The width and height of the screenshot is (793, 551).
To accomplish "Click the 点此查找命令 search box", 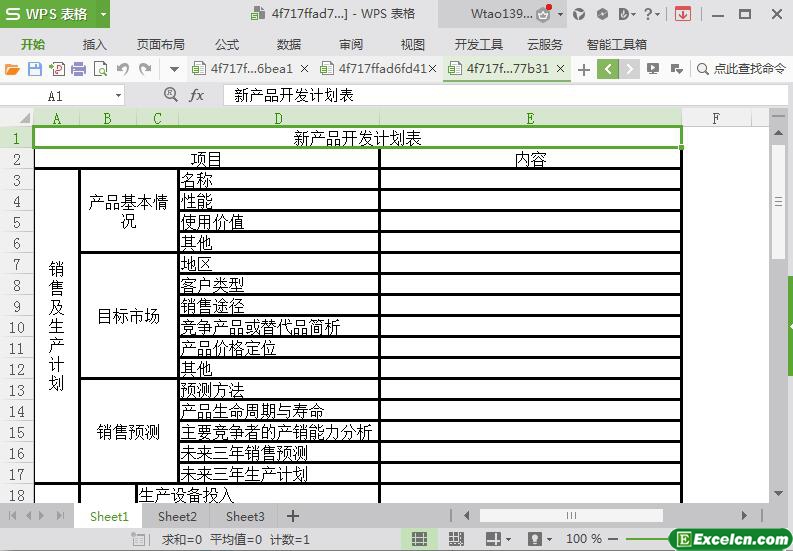I will tap(741, 69).
